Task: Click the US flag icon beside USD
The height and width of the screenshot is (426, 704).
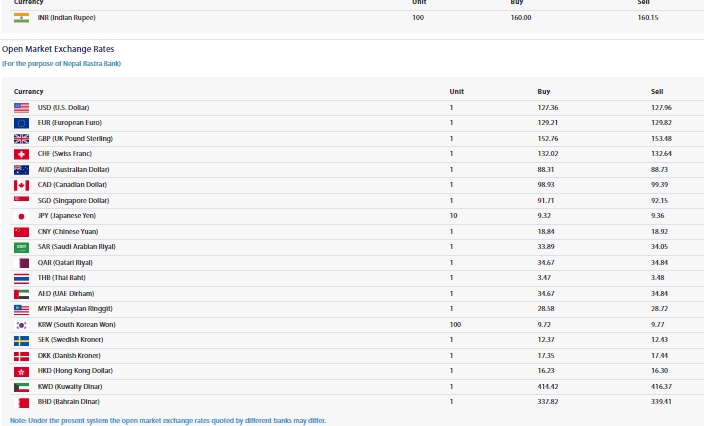Action: [21, 107]
